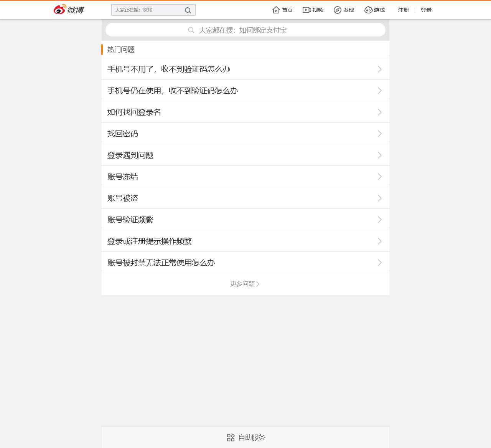491x448 pixels.
Task: Expand chevron on 账号冻结 row
Action: (x=380, y=177)
